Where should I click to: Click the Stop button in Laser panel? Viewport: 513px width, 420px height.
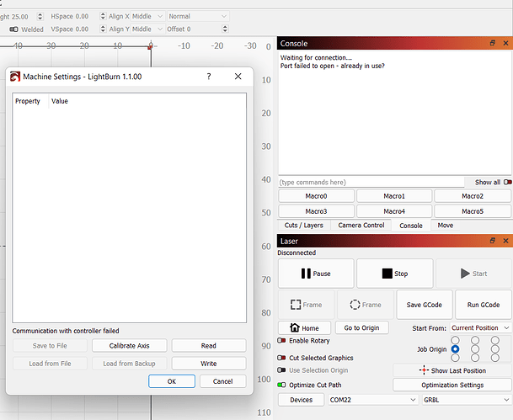coord(395,274)
